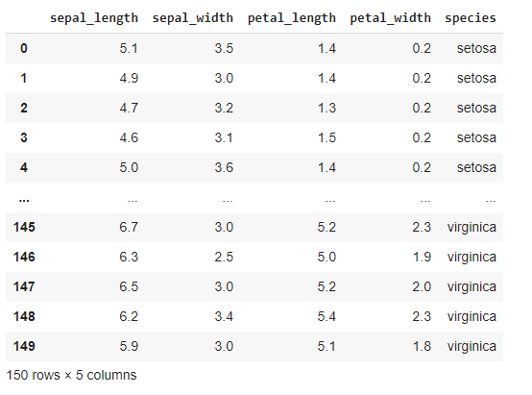Click sepal_width value 2.5 in row 146
532x395 pixels.
pyautogui.click(x=224, y=257)
